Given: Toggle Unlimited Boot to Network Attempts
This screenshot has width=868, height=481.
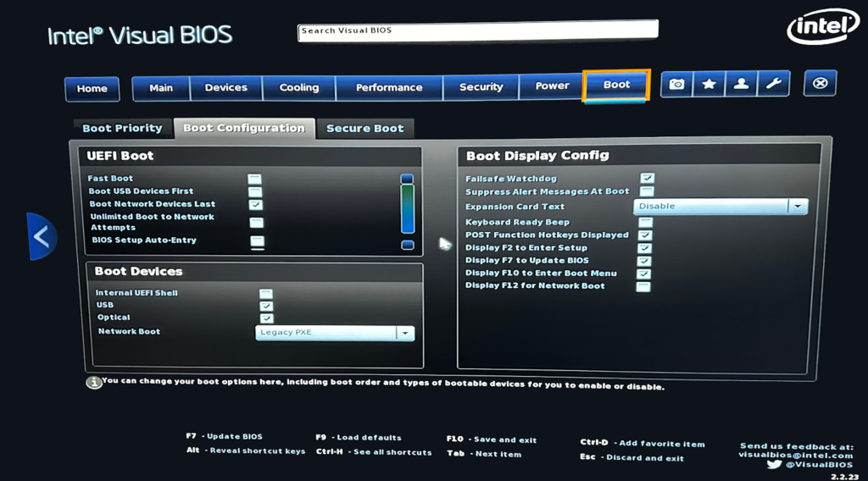Looking at the screenshot, I should [256, 222].
